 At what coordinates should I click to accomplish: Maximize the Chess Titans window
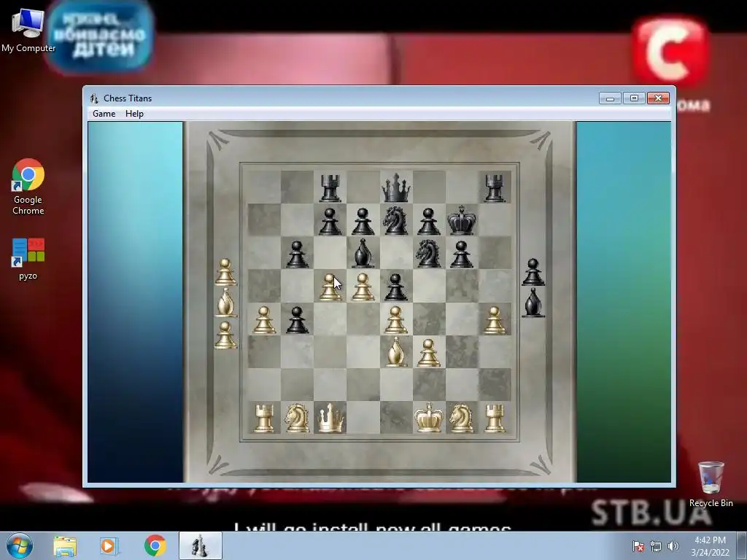coord(634,98)
